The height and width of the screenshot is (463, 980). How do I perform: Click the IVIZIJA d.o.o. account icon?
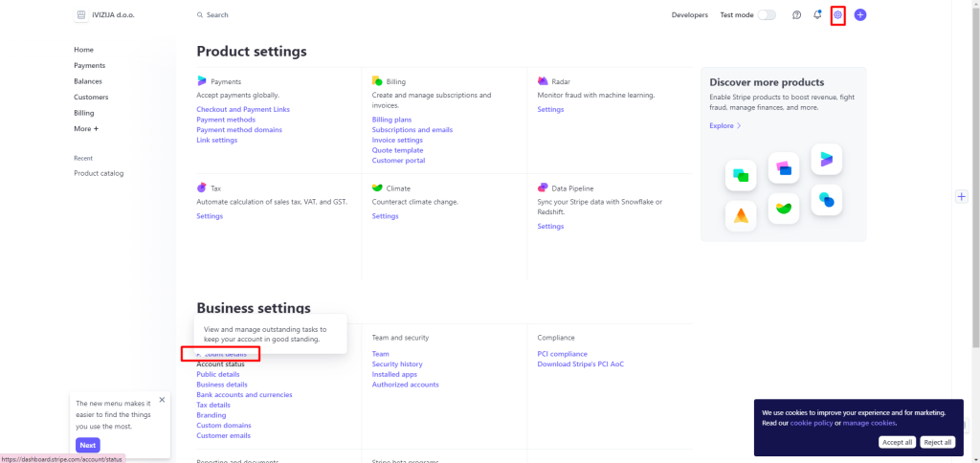coord(80,15)
